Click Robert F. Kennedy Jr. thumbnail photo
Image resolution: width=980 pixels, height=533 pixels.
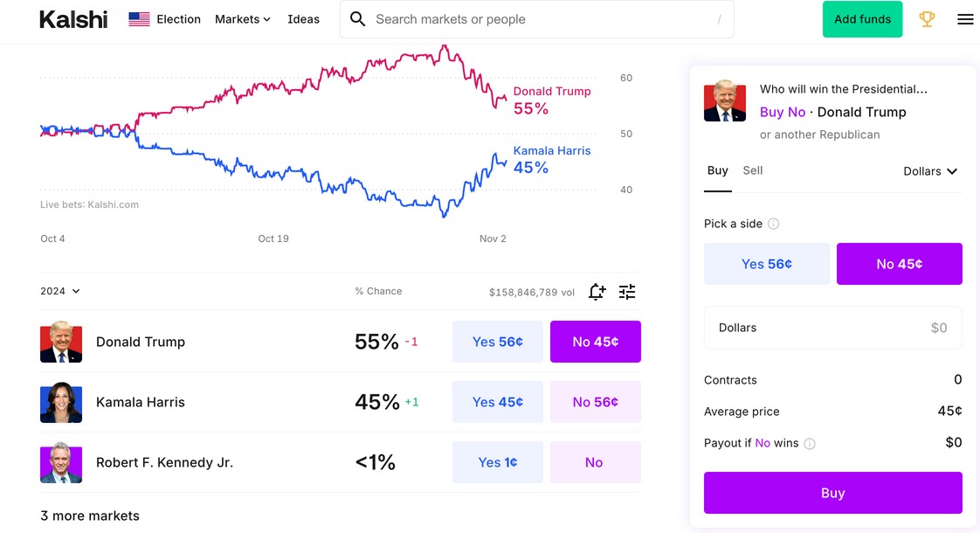(61, 462)
